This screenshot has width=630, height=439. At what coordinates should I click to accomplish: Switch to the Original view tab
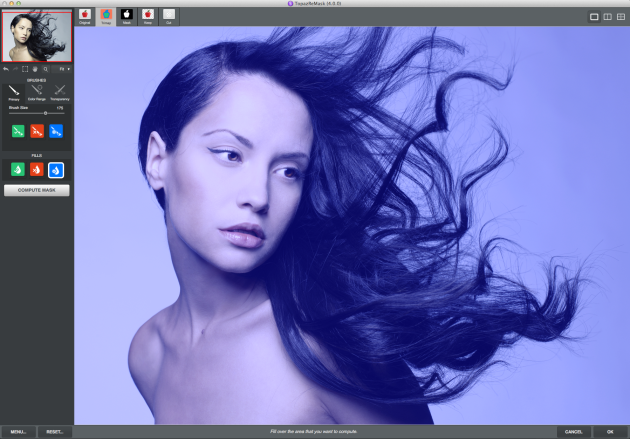[85, 16]
